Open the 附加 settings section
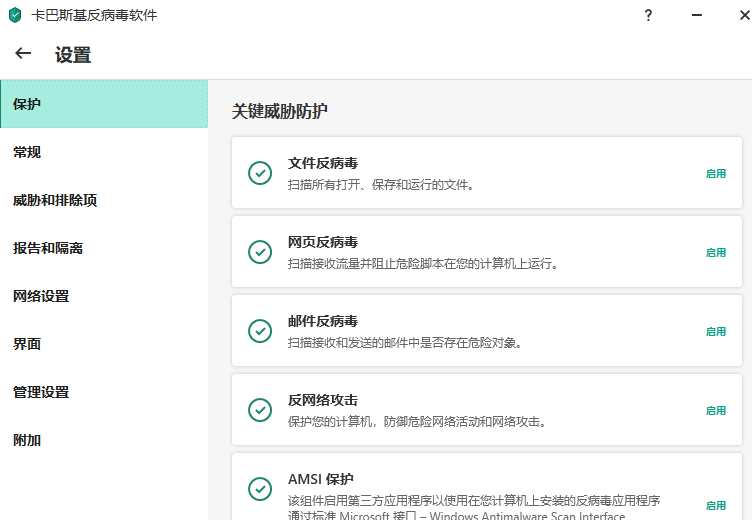This screenshot has height=520, width=752. click(x=104, y=440)
